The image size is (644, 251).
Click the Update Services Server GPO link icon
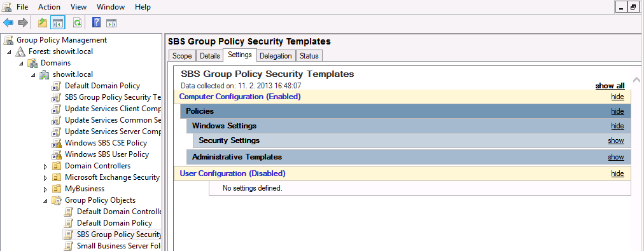pos(56,132)
